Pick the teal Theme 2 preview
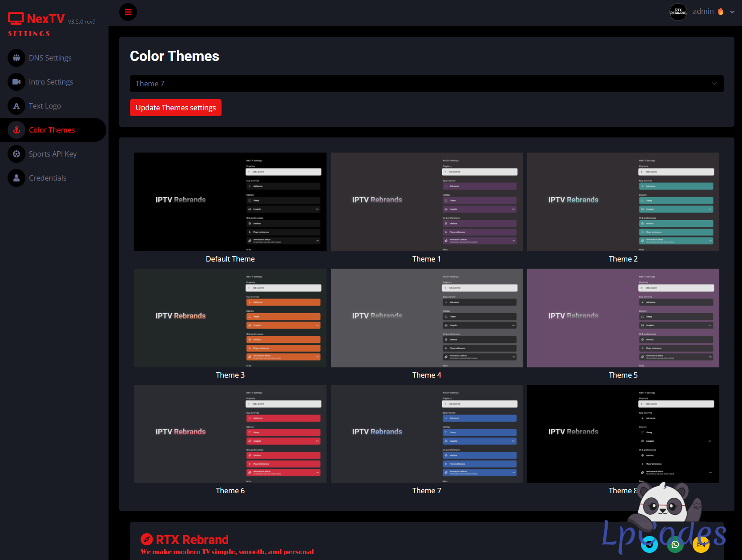The width and height of the screenshot is (742, 560). point(623,202)
